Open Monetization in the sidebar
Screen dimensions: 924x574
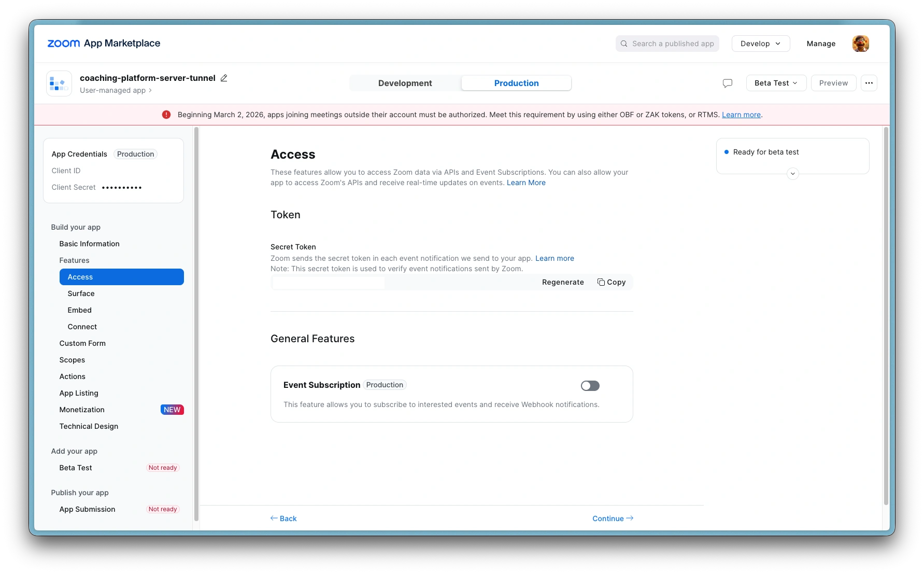click(82, 410)
